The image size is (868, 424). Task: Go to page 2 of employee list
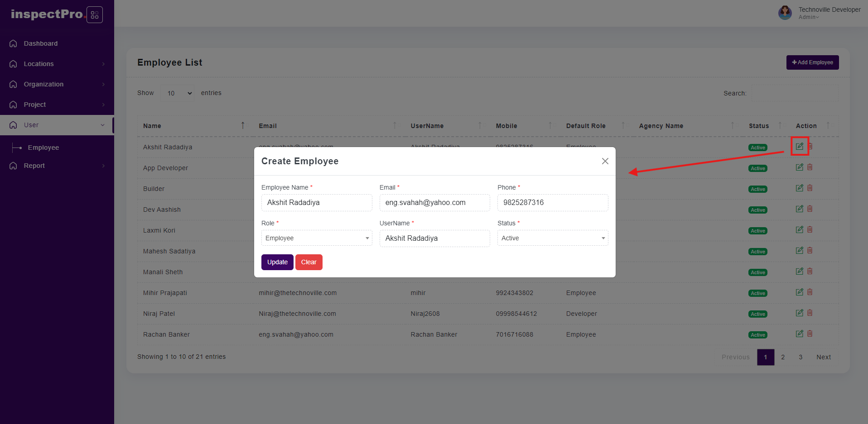click(x=783, y=357)
